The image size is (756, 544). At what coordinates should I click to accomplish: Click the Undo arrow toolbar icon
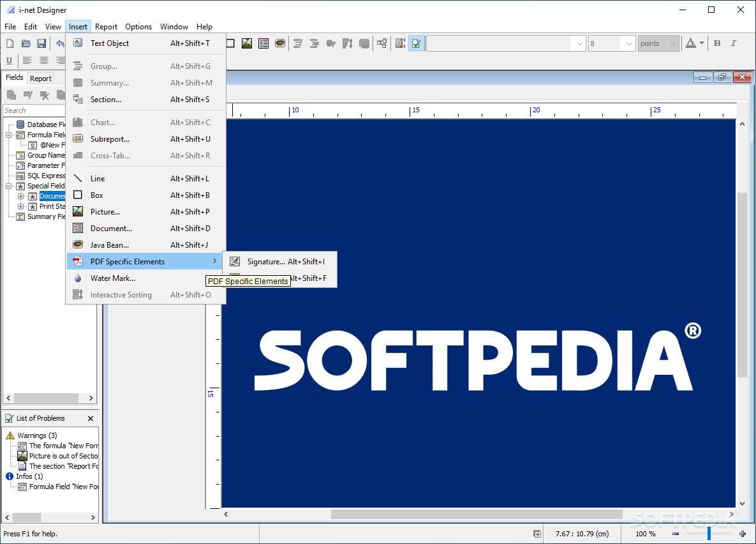pos(60,43)
